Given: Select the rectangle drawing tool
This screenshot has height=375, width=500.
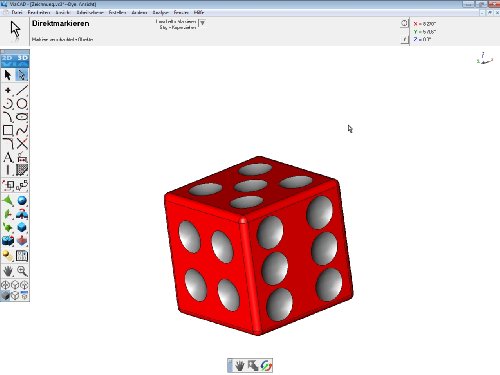Looking at the screenshot, I should coord(8,130).
